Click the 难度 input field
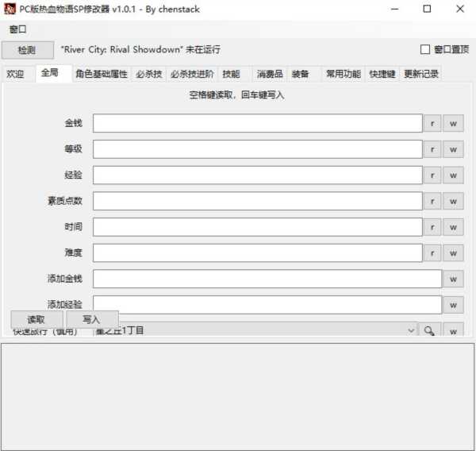The height and width of the screenshot is (451, 476). coord(257,252)
